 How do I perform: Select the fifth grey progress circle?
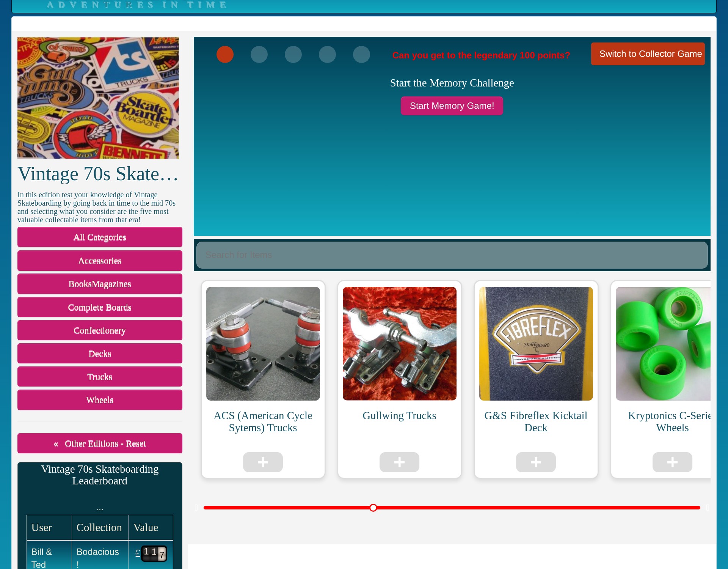[x=361, y=54]
